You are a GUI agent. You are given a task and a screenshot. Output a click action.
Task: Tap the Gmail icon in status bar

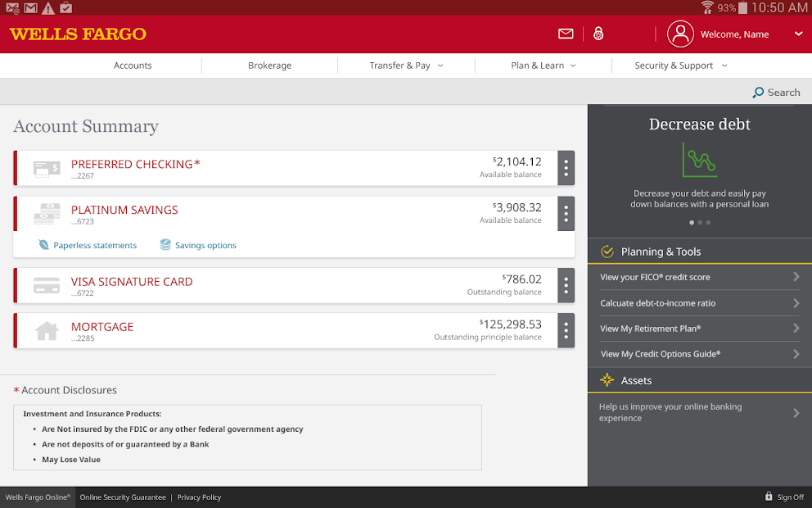tap(30, 7)
